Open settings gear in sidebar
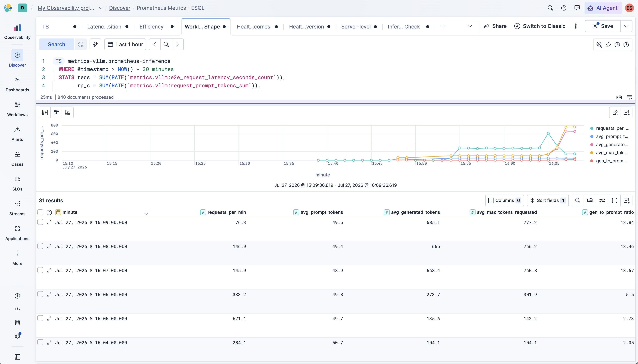638x364 pixels. (x=17, y=336)
